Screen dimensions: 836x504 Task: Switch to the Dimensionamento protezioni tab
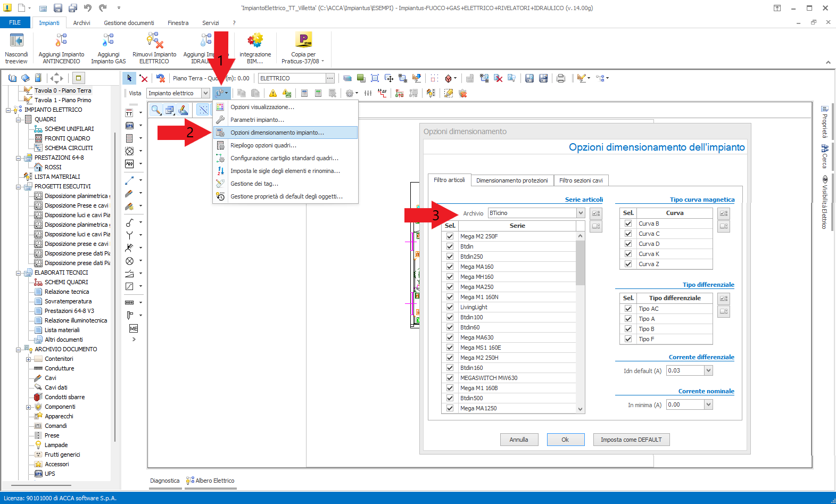coord(511,180)
